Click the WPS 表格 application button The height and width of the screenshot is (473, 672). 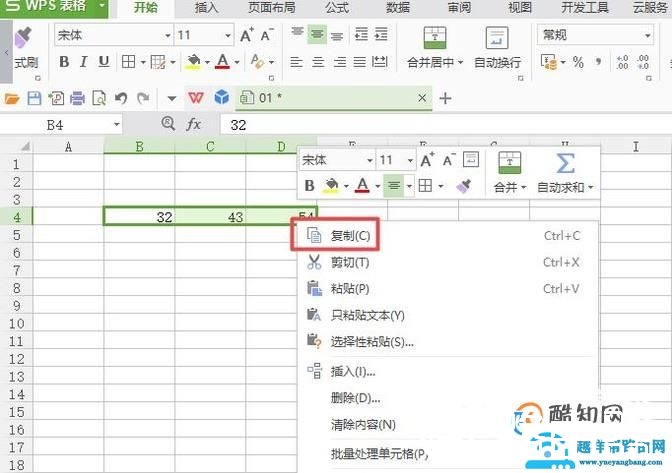point(54,7)
